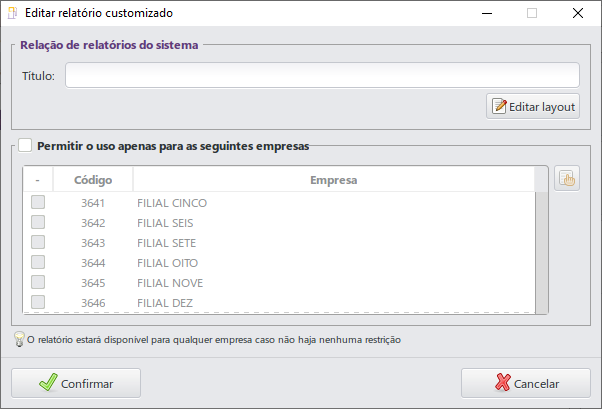This screenshot has height=409, width=602.
Task: Open the Editar layout editor
Action: 533,106
